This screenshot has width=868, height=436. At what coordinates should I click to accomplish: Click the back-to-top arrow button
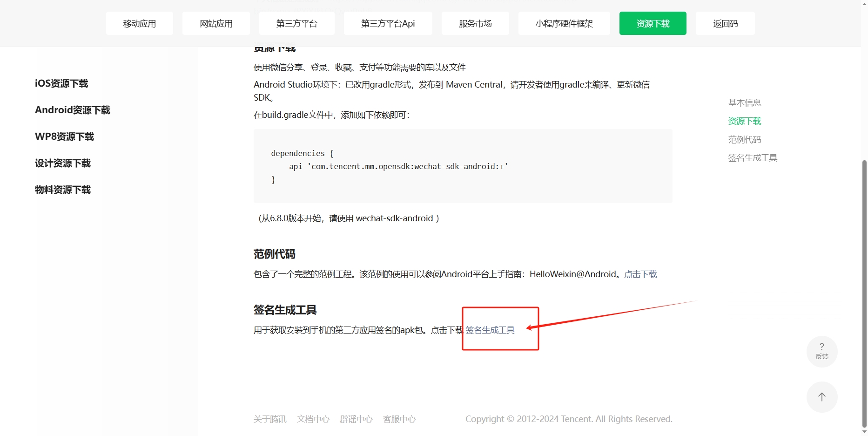(x=821, y=397)
